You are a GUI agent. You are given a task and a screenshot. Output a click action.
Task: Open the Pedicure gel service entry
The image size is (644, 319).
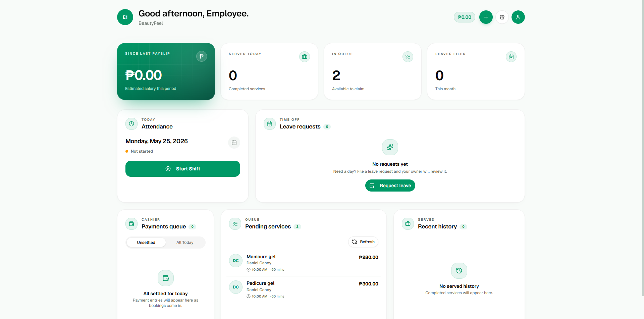click(304, 289)
